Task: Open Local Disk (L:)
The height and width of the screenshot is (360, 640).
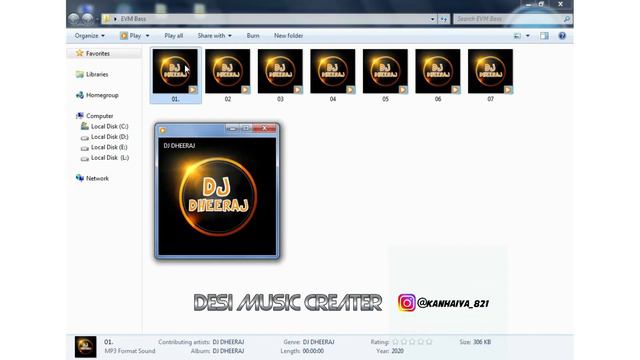Action: tap(110, 158)
